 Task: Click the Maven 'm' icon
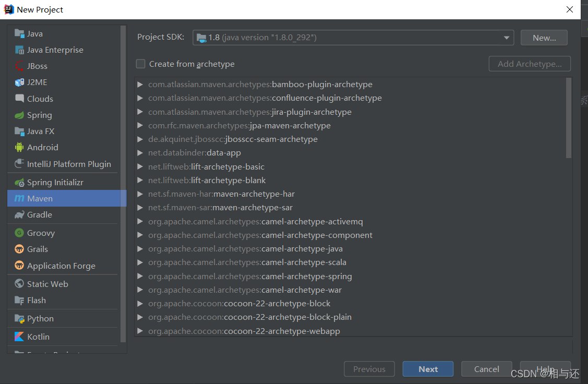[19, 198]
